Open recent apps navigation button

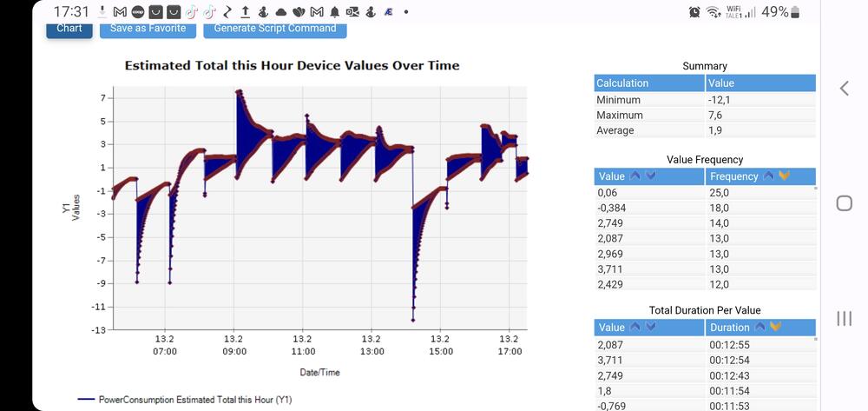(x=844, y=318)
